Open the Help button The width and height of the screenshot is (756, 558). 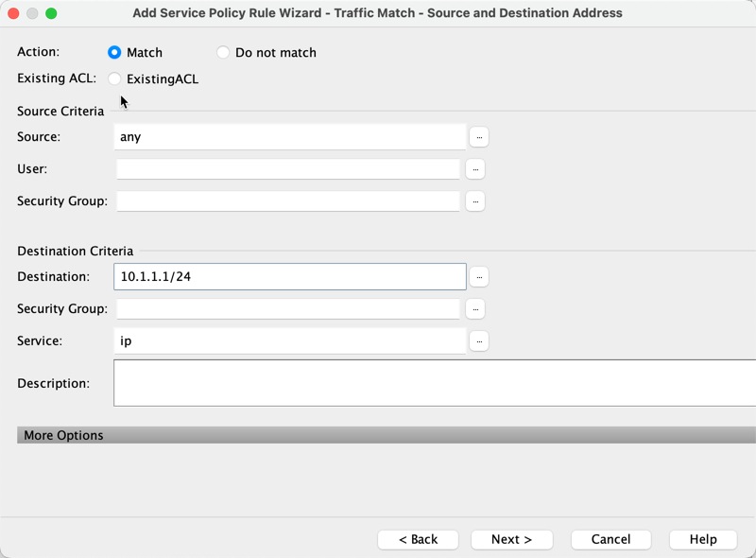(x=703, y=539)
